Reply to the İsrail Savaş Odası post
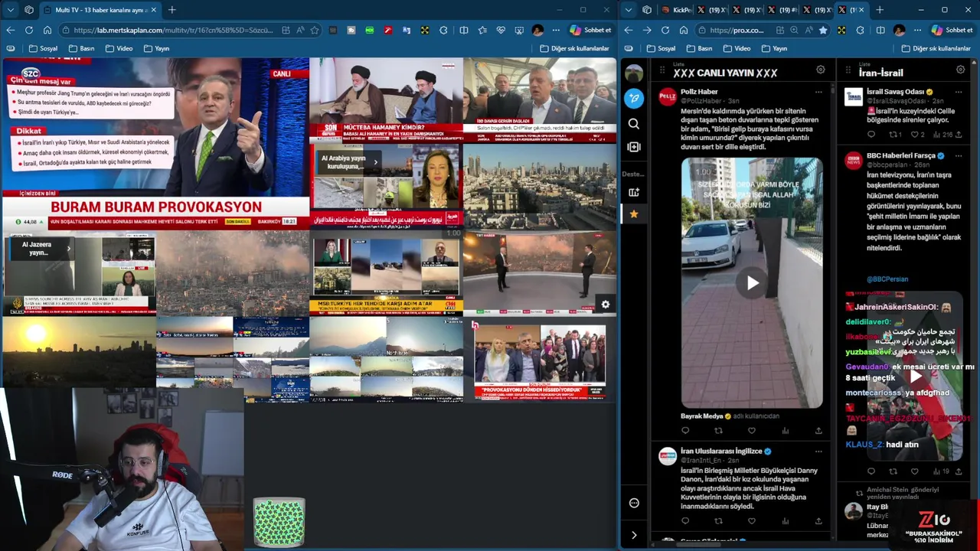This screenshot has width=980, height=551. click(x=871, y=135)
